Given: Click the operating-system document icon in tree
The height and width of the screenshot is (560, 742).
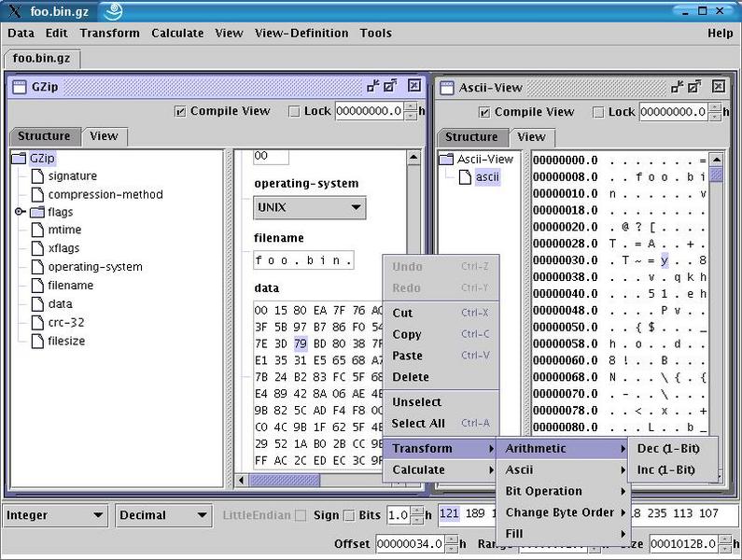Looking at the screenshot, I should pos(37,267).
